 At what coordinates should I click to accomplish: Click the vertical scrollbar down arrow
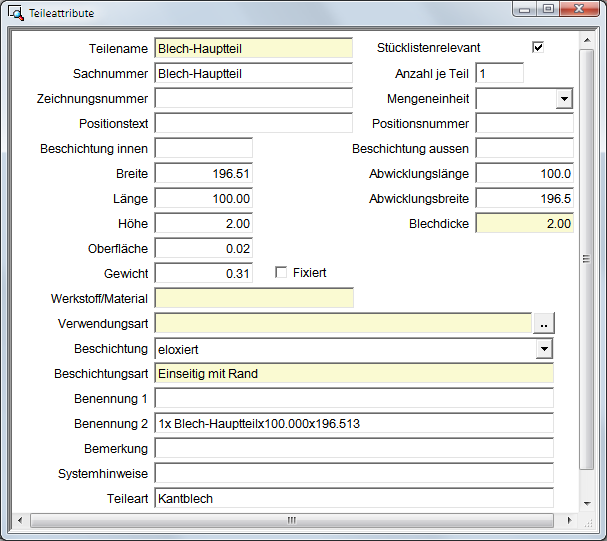click(x=587, y=503)
